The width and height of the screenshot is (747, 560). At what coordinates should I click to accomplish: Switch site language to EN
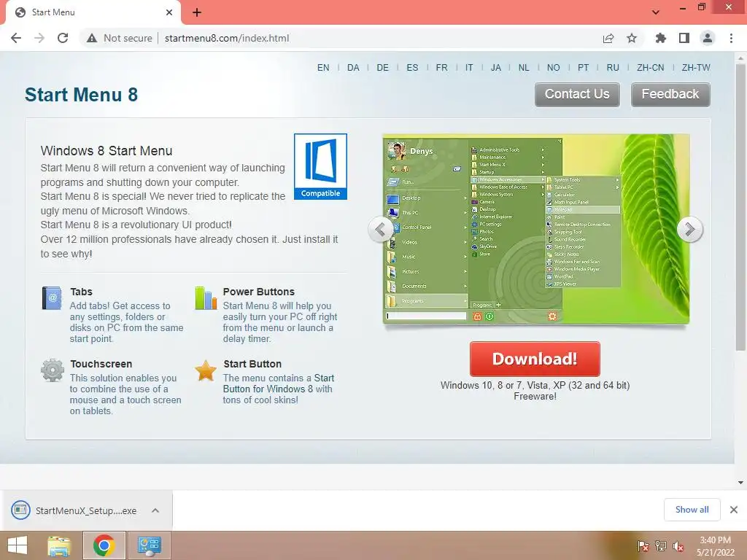[323, 68]
